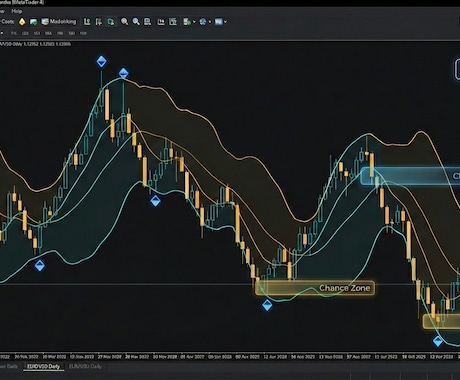Click the blue diamond below the Chance Zone box
The width and height of the screenshot is (460, 380).
pyautogui.click(x=267, y=305)
